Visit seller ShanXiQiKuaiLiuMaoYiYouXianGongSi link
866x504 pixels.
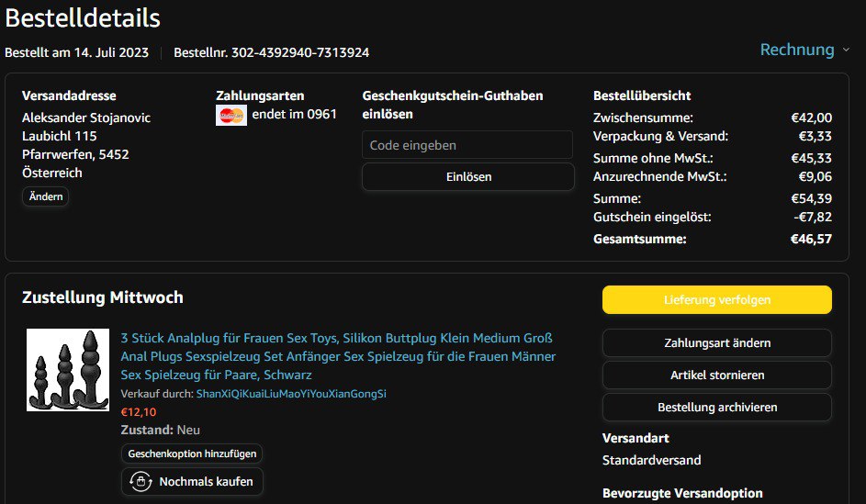[x=291, y=394]
